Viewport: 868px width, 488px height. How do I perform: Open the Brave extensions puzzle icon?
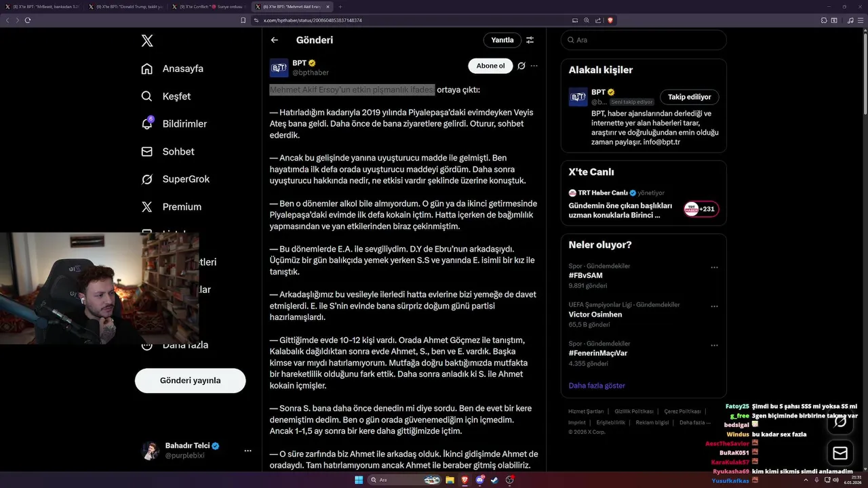[x=825, y=20]
